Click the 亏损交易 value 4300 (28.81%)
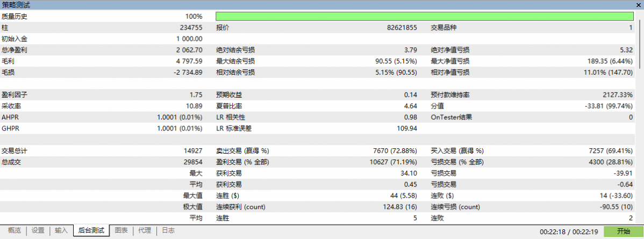Viewport: 644px width, 239px height. point(611,162)
